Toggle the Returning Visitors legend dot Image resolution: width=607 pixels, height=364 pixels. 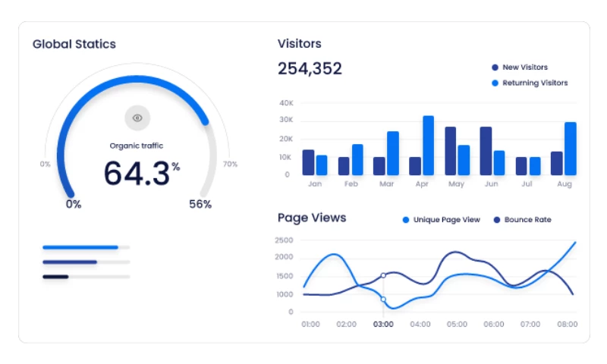[495, 83]
